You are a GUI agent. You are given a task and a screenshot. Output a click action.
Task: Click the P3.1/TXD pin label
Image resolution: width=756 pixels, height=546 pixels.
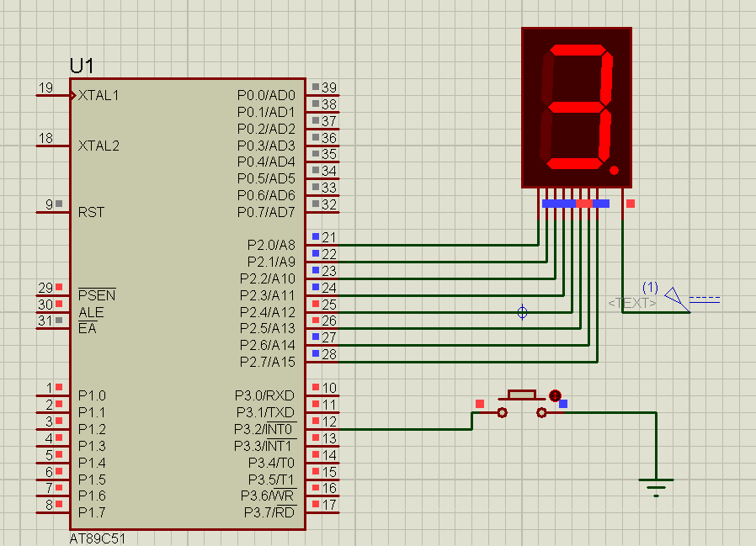pyautogui.click(x=265, y=412)
